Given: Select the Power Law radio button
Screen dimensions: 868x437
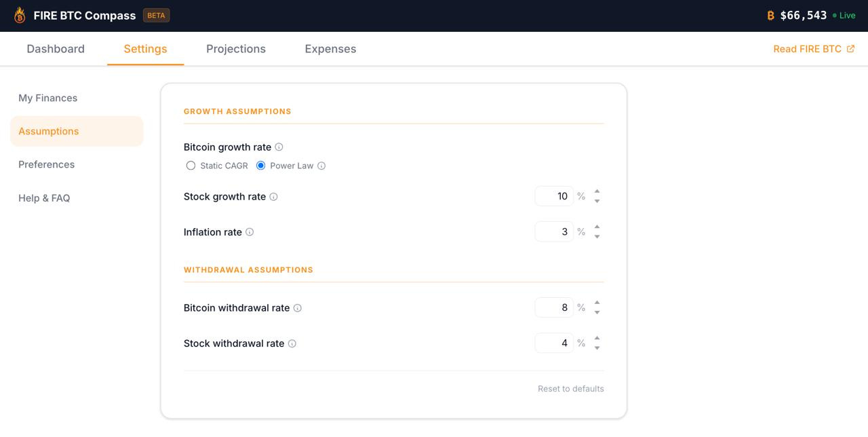Looking at the screenshot, I should click(260, 166).
